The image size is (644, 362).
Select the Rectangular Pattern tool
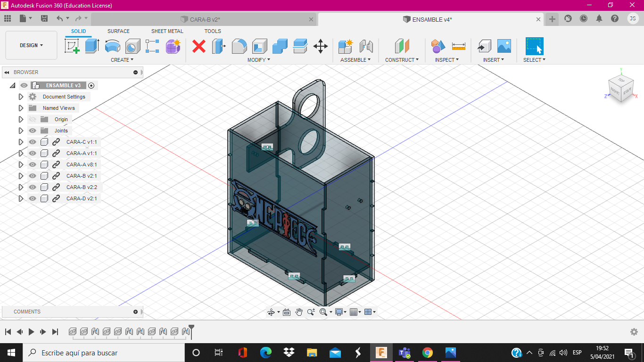click(x=153, y=46)
